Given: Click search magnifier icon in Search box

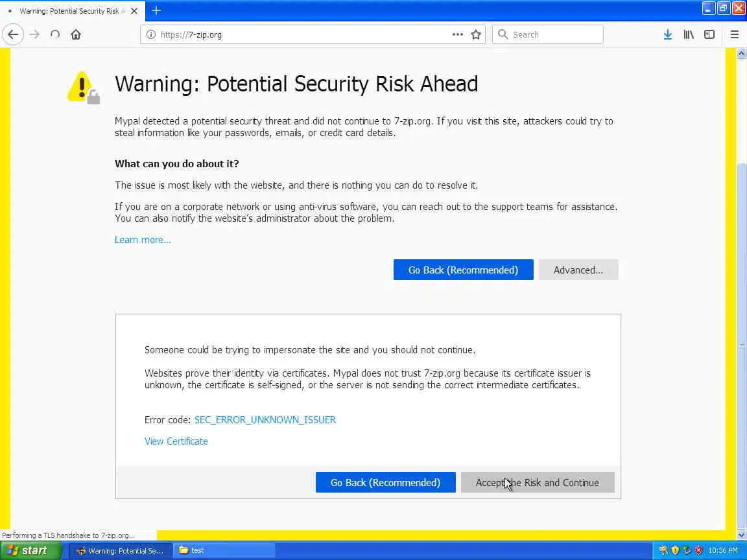Looking at the screenshot, I should click(x=503, y=34).
